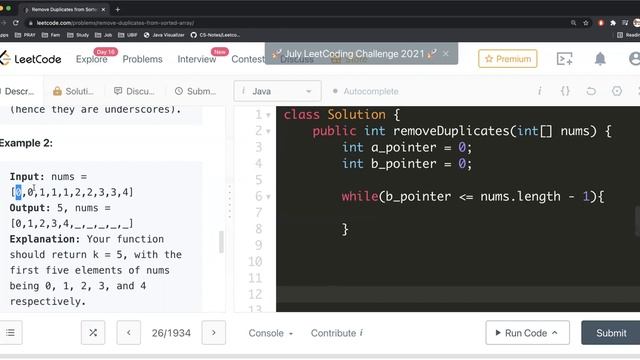This screenshot has height=360, width=640.
Task: Close the July LeetCoding Challenge banner
Action: click(x=446, y=53)
